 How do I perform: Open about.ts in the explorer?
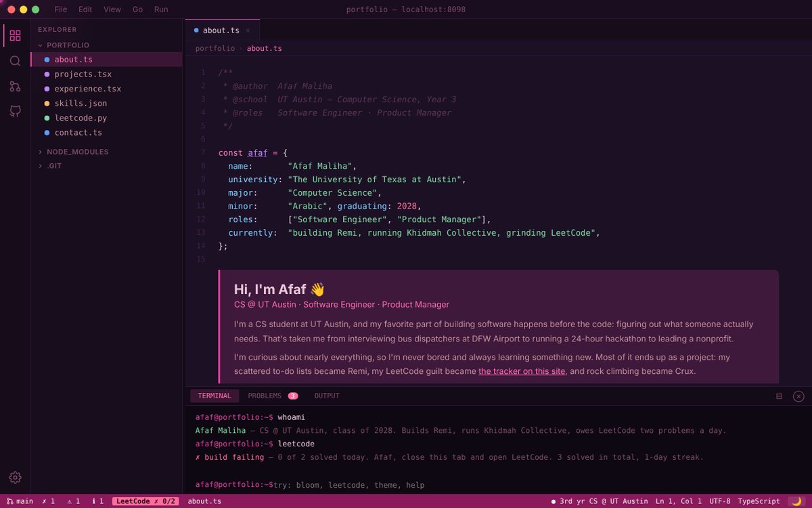106,60
